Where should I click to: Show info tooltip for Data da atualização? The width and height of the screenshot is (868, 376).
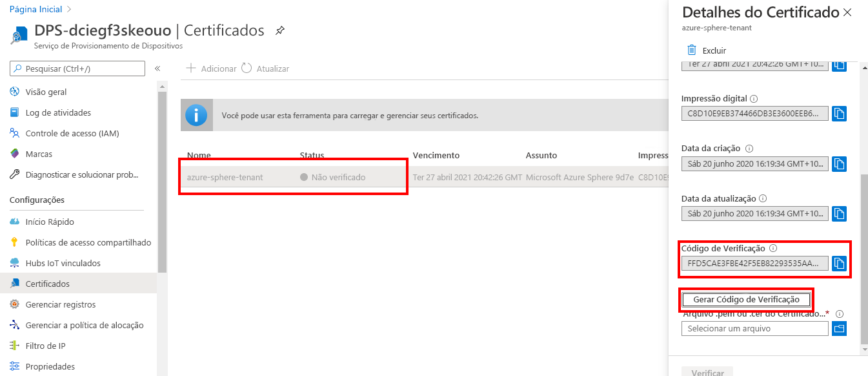[x=762, y=198]
